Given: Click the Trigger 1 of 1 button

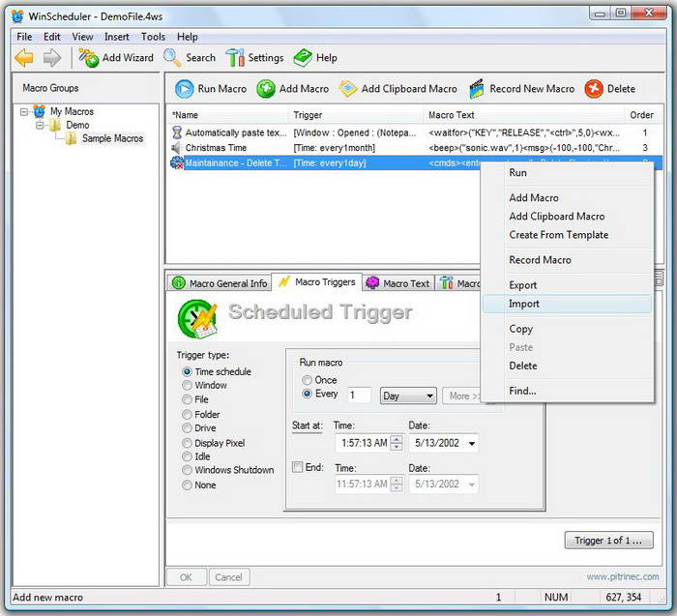Looking at the screenshot, I should 608,541.
